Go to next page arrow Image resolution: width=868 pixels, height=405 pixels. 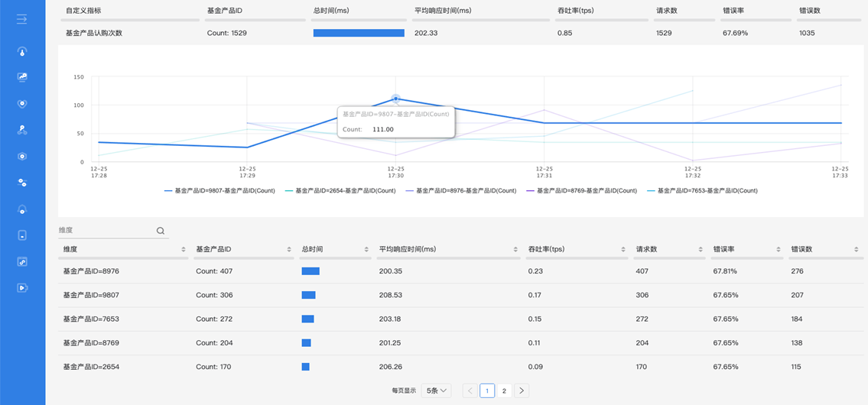point(522,390)
